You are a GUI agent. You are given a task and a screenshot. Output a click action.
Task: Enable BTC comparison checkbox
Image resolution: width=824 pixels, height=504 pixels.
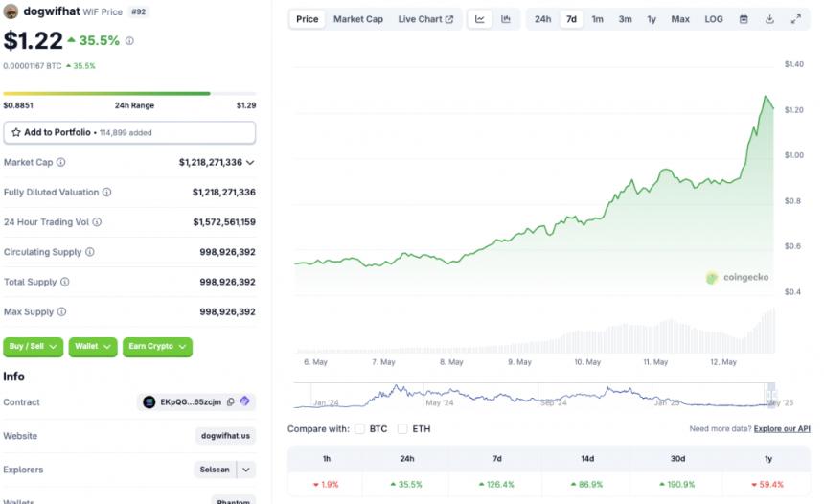coord(359,429)
